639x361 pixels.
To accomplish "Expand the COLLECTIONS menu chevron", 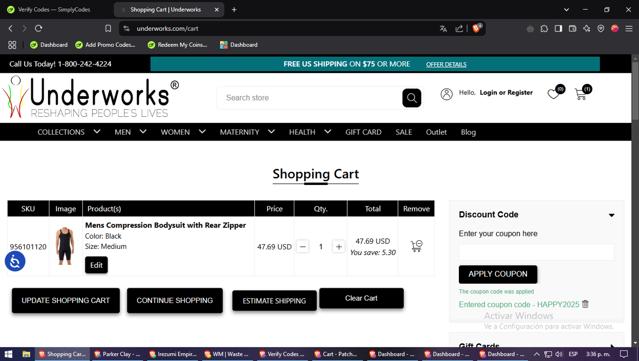I will tap(97, 132).
